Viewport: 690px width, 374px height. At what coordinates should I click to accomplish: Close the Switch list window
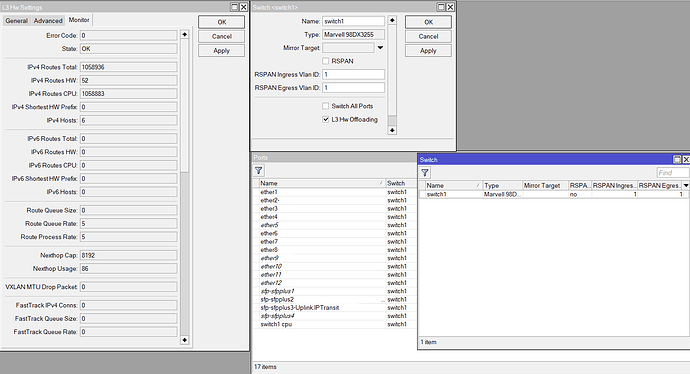coord(686,159)
